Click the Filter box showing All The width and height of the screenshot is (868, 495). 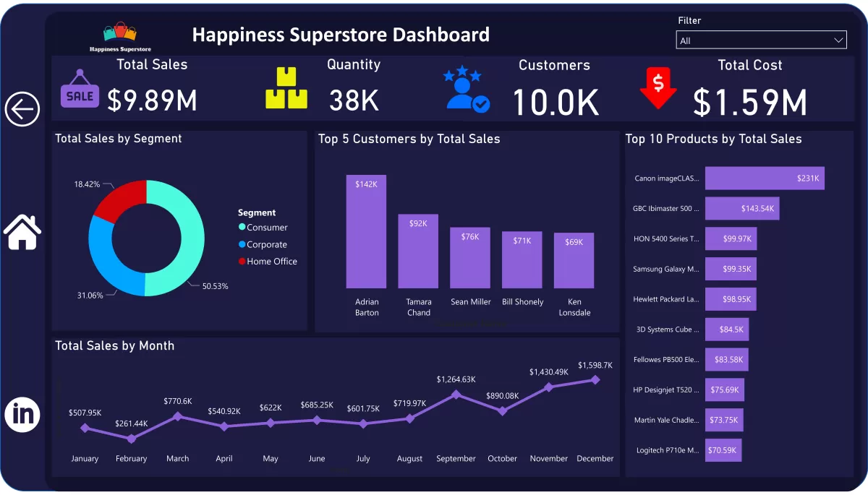coord(761,40)
